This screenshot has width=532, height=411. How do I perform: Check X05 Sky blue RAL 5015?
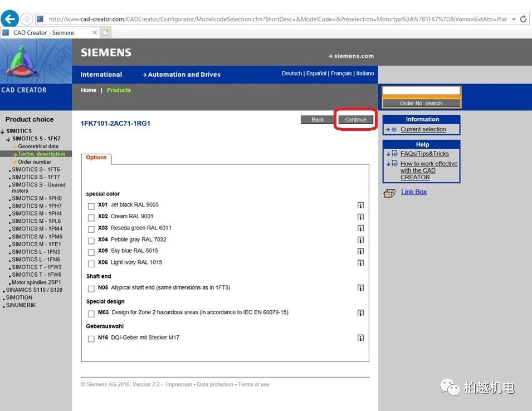tap(91, 252)
